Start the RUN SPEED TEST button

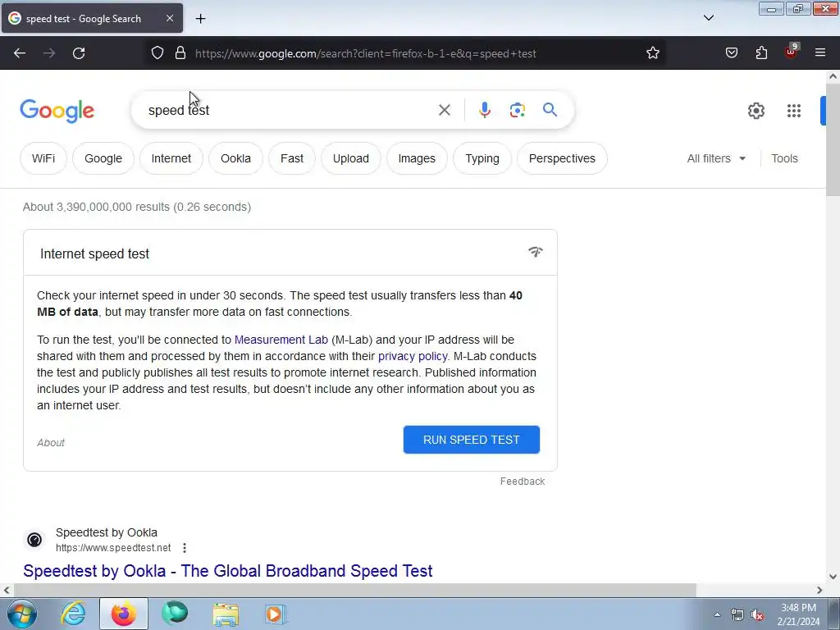point(472,440)
